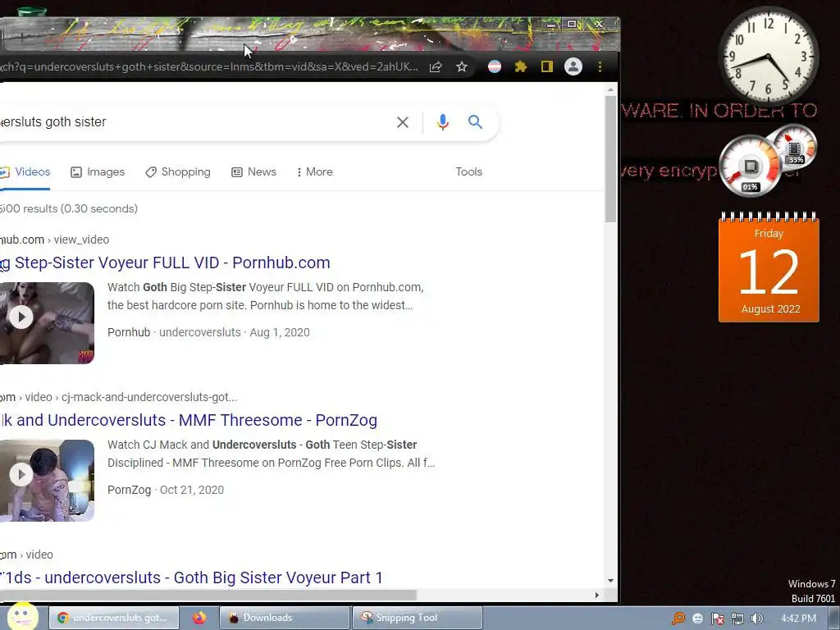The height and width of the screenshot is (630, 840).
Task: Open the Windows Start orb
Action: (22, 617)
